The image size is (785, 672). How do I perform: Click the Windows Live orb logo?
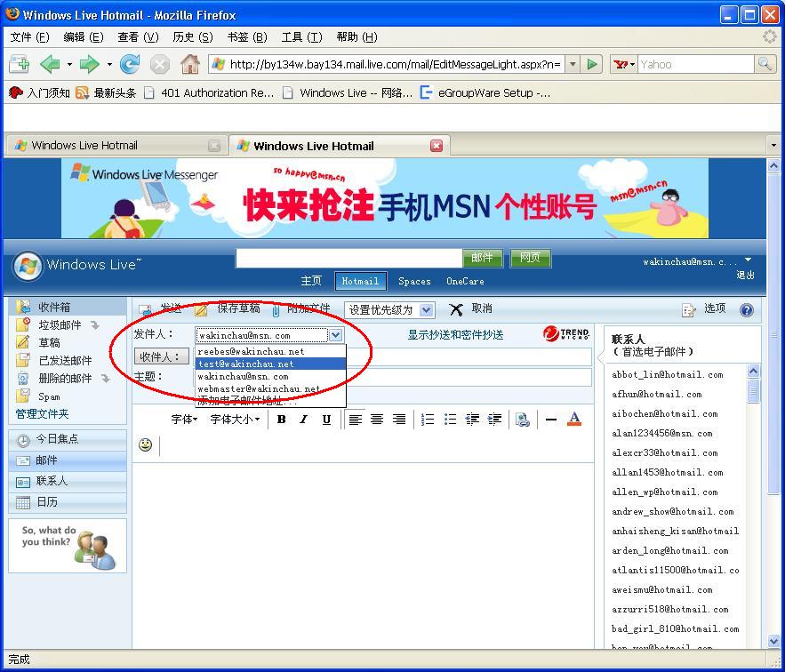28,266
